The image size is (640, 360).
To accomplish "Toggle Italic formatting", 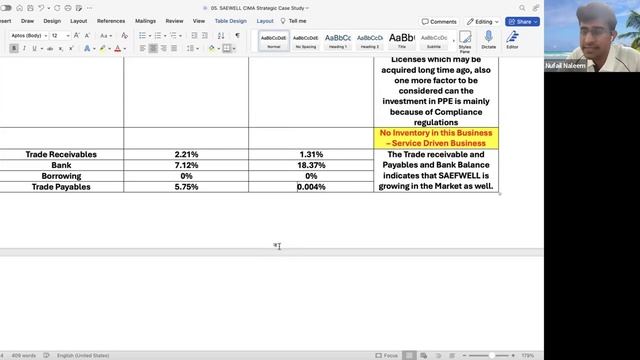I will tap(24, 49).
